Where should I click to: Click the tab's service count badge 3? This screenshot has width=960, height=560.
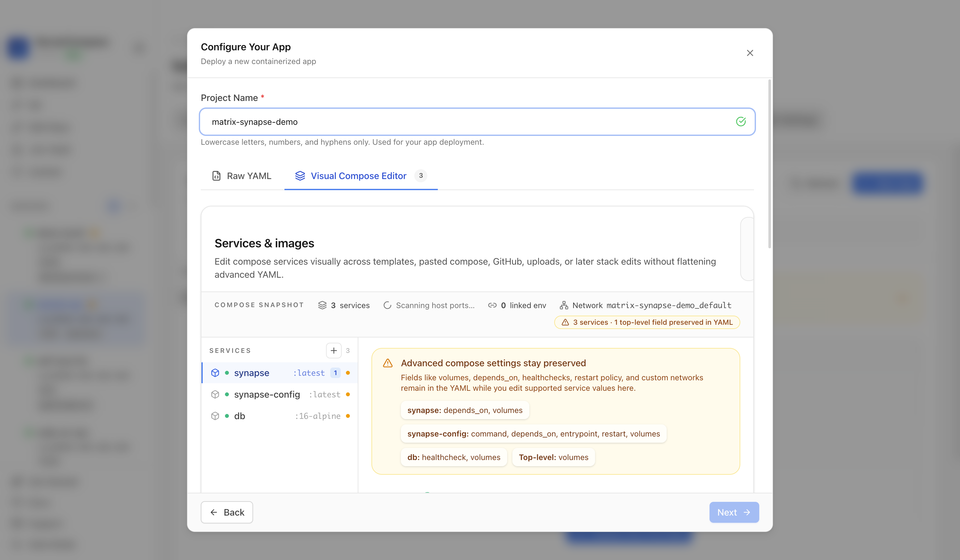click(x=420, y=175)
